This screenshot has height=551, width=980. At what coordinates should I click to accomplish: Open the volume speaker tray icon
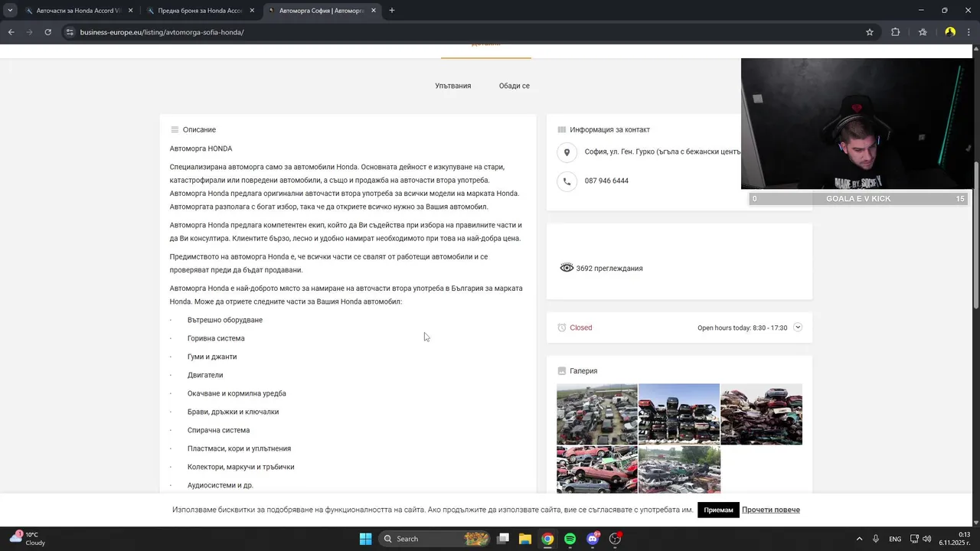[927, 539]
